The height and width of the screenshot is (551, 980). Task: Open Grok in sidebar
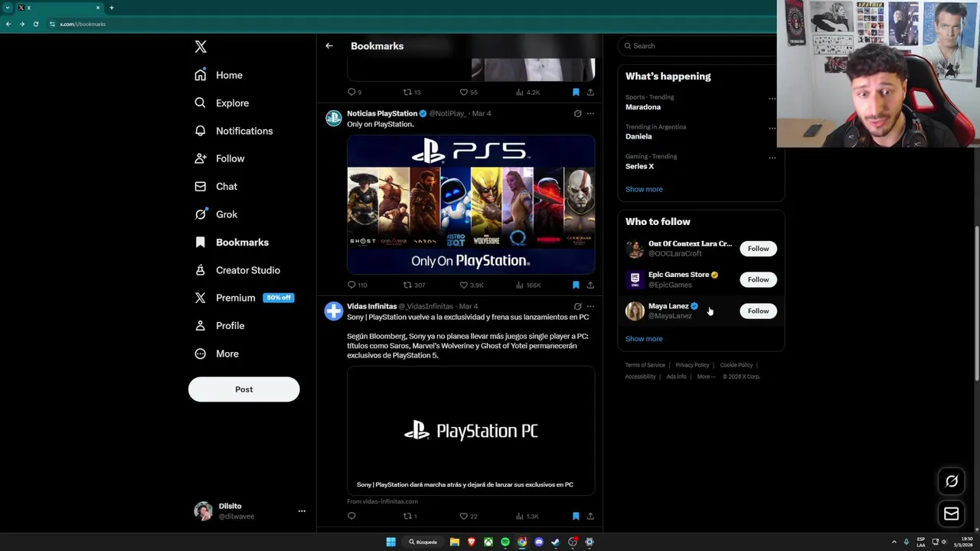click(216, 214)
